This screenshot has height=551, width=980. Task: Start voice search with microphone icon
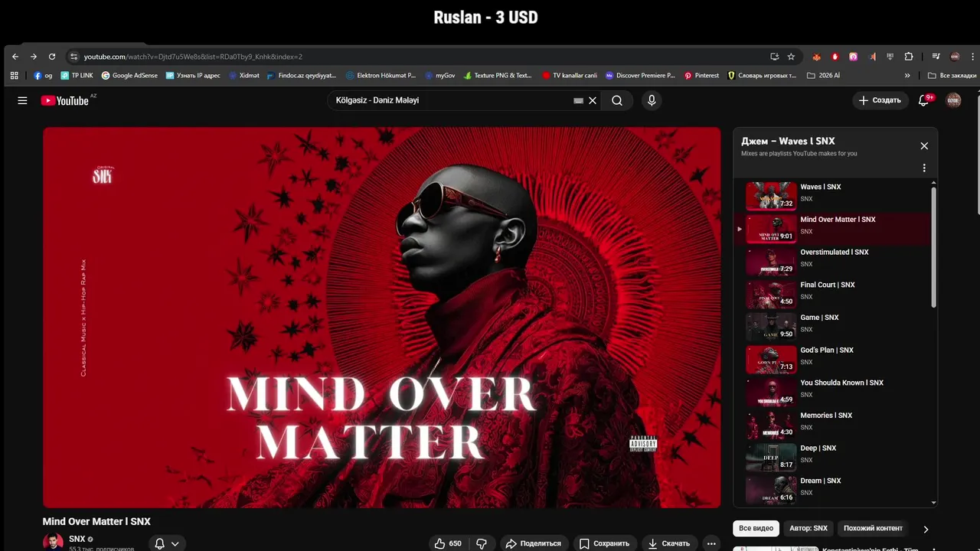(x=652, y=100)
